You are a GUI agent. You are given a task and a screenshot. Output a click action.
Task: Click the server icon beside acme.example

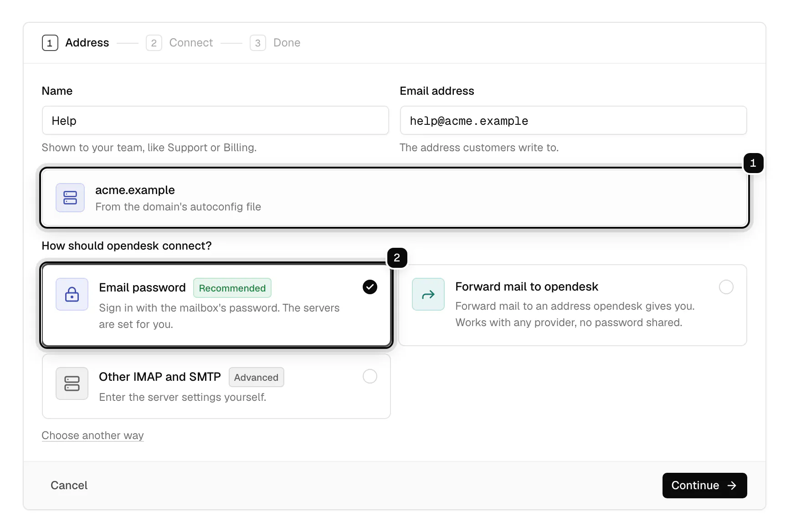70,198
